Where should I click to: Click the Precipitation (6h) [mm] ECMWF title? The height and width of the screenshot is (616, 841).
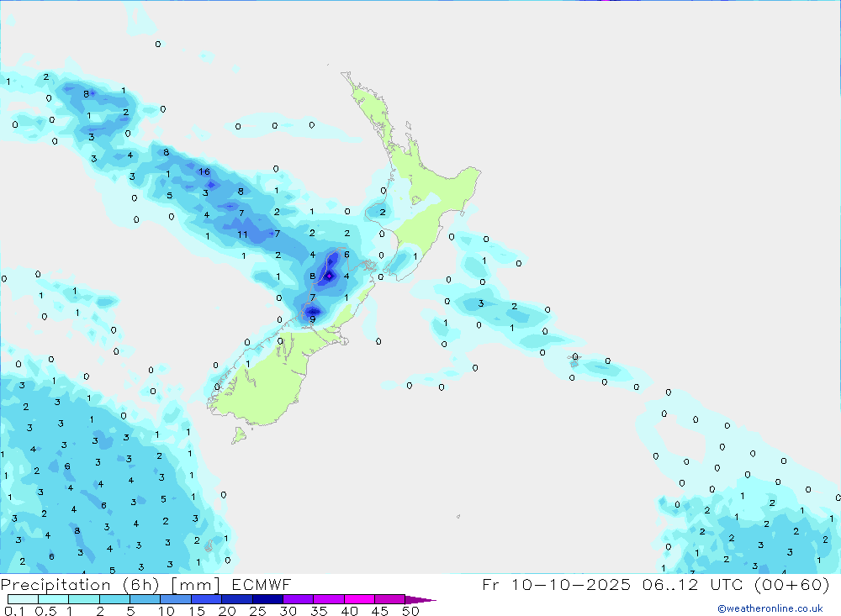click(x=145, y=584)
